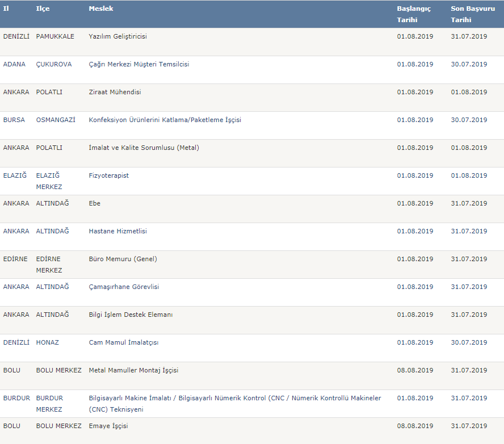Open the Ziraat Mühendisi listing
504x444 pixels.
coord(115,92)
